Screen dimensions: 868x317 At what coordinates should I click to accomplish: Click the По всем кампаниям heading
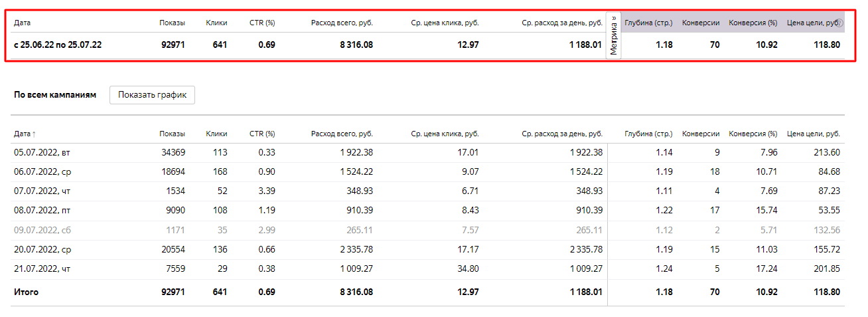click(x=55, y=94)
